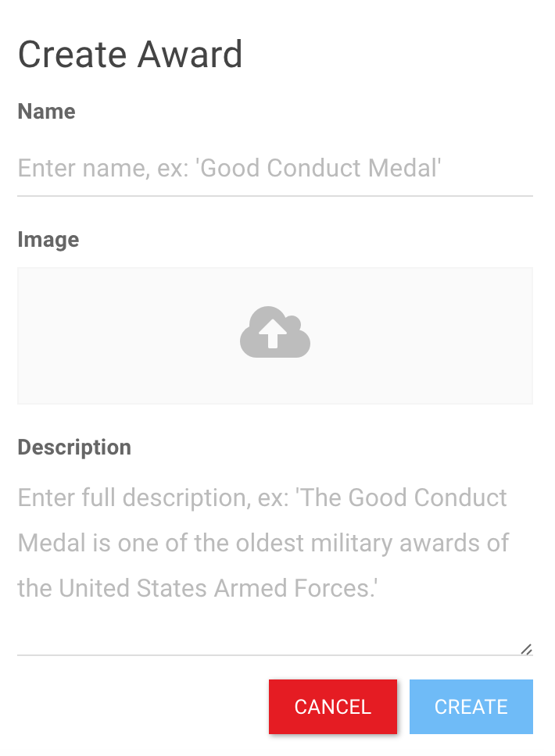The image size is (555, 756).
Task: Click the underline beneath the Name field
Action: point(274,194)
